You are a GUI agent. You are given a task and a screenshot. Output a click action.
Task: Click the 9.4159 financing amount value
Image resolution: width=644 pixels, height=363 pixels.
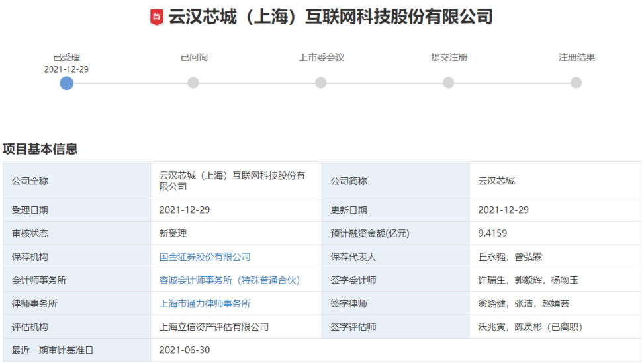tap(492, 233)
